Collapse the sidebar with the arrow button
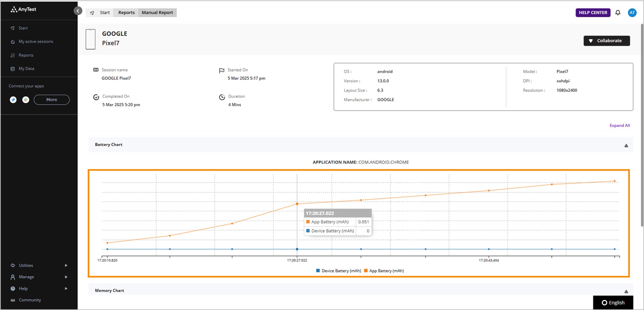This screenshot has width=644, height=310. pos(78,11)
